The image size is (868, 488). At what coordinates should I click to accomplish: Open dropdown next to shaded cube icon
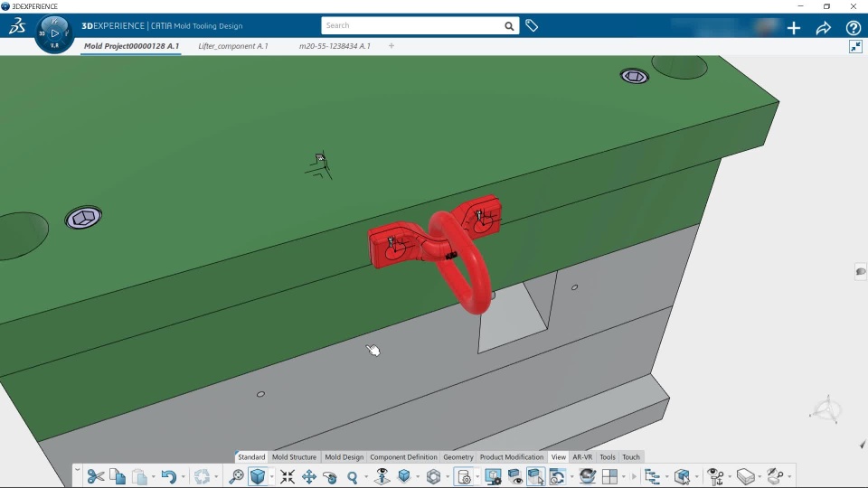click(x=272, y=477)
